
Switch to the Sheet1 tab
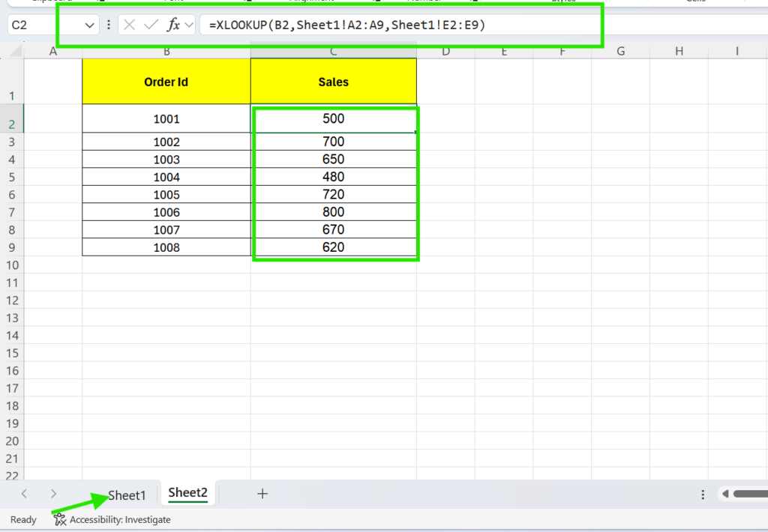click(127, 495)
